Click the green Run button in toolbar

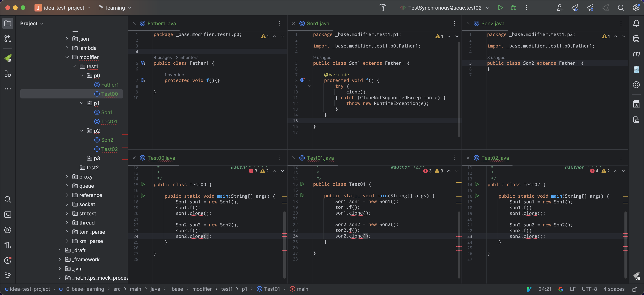[x=500, y=8]
